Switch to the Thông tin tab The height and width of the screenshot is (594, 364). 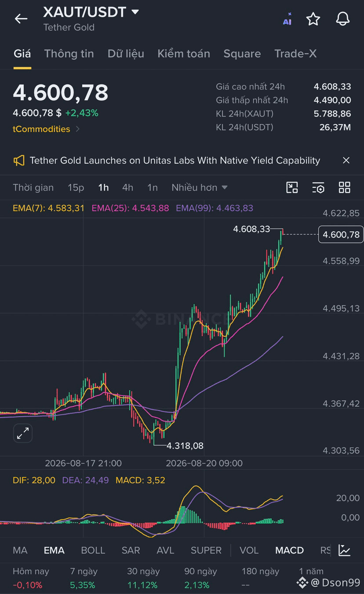pos(69,54)
